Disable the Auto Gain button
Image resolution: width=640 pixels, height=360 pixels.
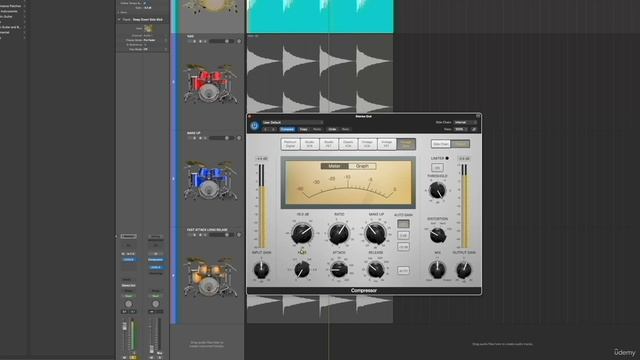coord(403,224)
